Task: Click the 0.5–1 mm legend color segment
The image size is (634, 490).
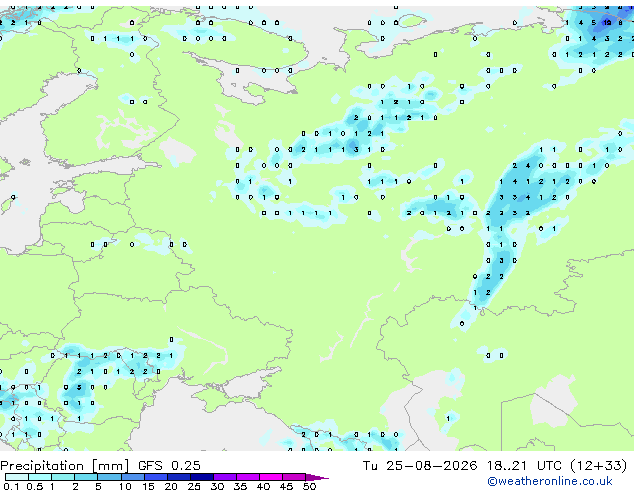Action: point(40,477)
